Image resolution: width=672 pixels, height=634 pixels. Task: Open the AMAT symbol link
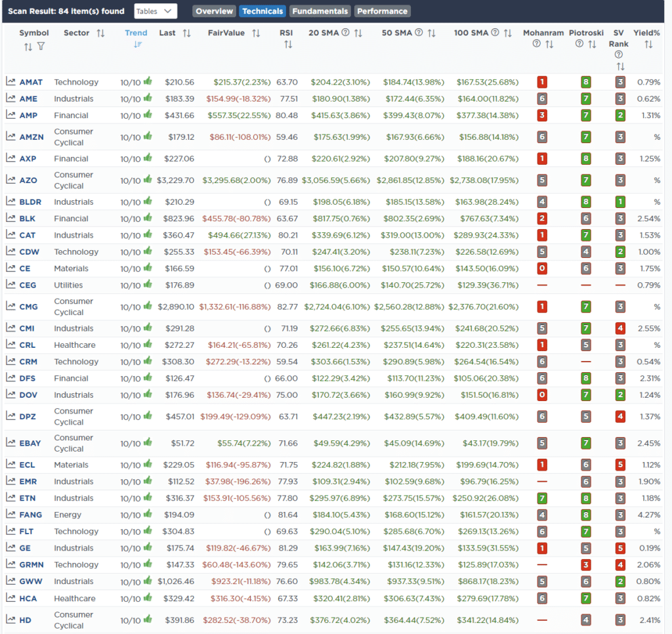tap(31, 82)
